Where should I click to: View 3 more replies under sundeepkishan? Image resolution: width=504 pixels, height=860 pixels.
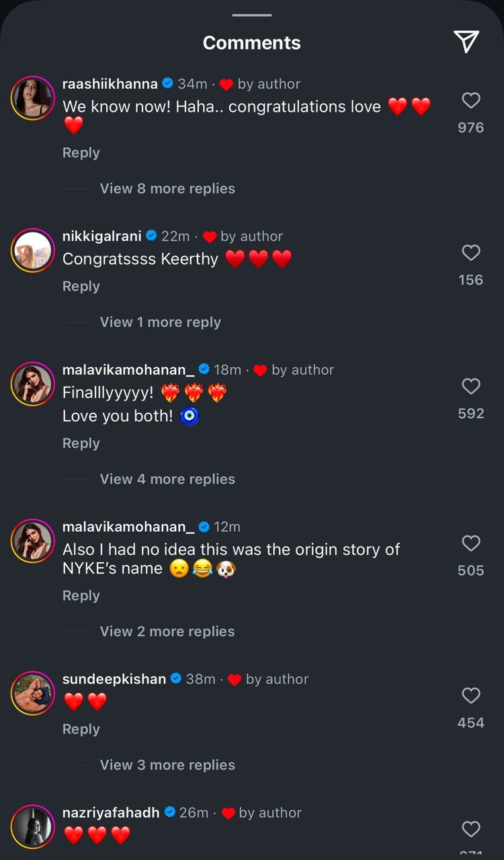click(167, 765)
